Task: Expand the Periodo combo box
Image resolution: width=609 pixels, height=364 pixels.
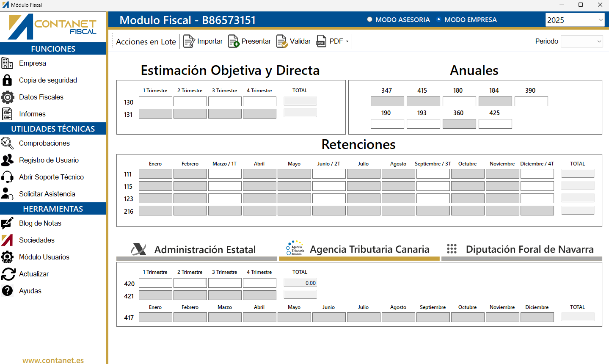Action: click(581, 41)
